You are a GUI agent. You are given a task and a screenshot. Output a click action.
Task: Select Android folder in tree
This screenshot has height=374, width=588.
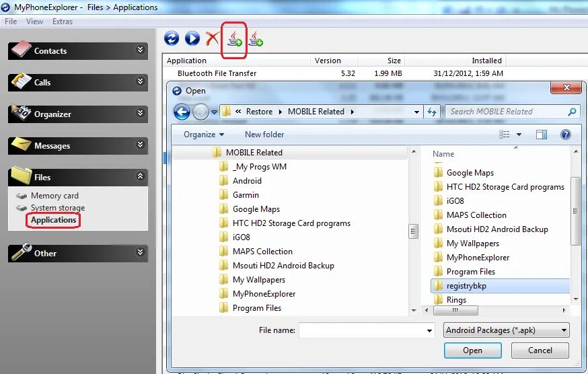point(247,181)
